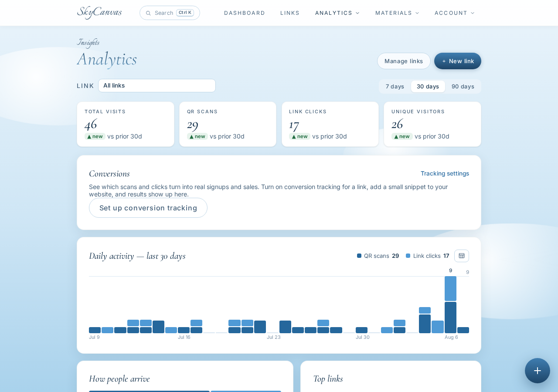Click the Unique Visitors stat card
Viewport: 558px width, 392px height.
tap(432, 124)
